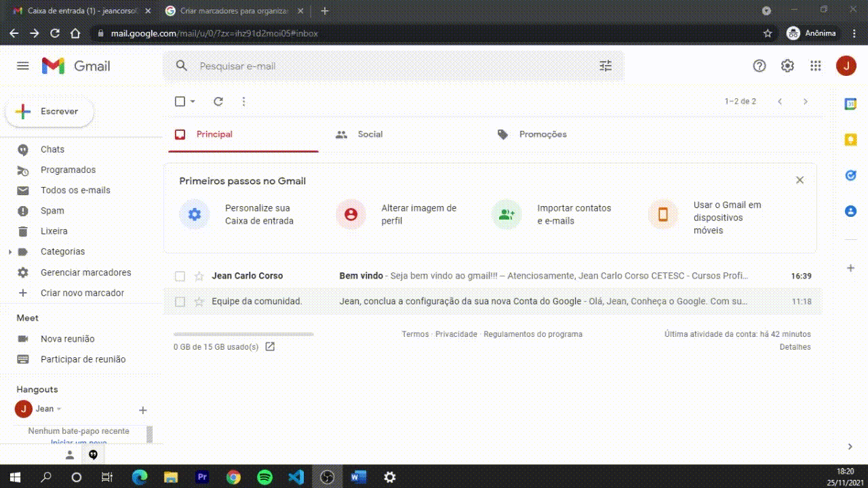Viewport: 868px width, 488px height.
Task: Open Google Keep side panel
Action: point(850,140)
